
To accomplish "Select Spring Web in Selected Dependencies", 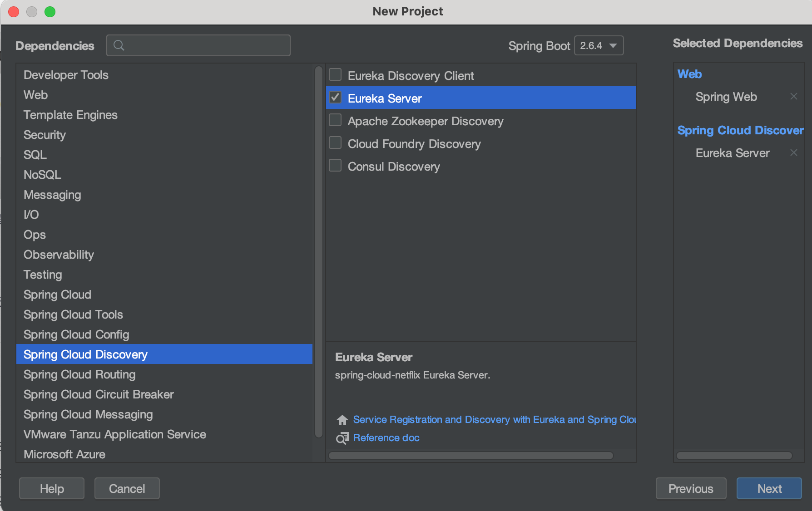I will point(726,97).
